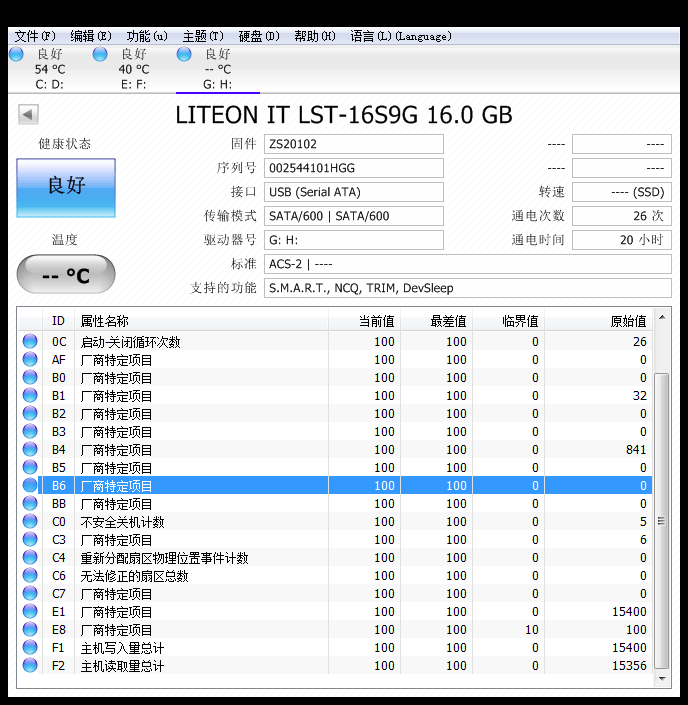688x705 pixels.
Task: Click the firmware field ZS20102
Action: [353, 144]
